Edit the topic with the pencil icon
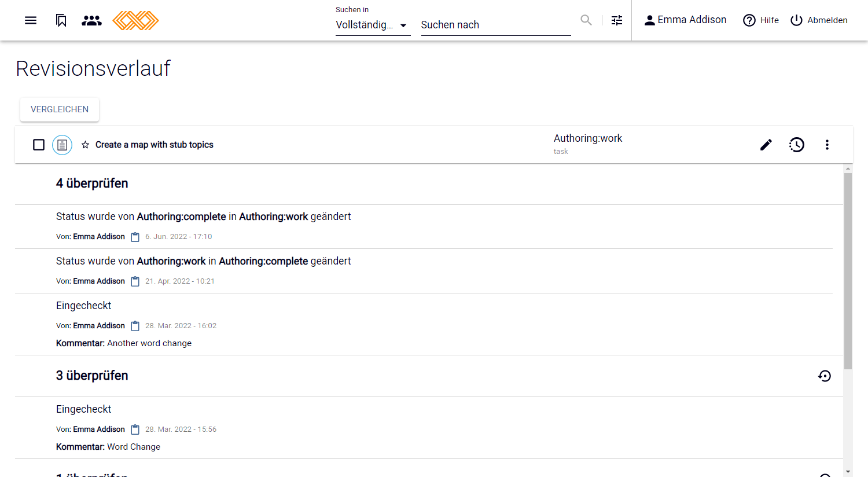This screenshot has height=492, width=868. (x=766, y=145)
